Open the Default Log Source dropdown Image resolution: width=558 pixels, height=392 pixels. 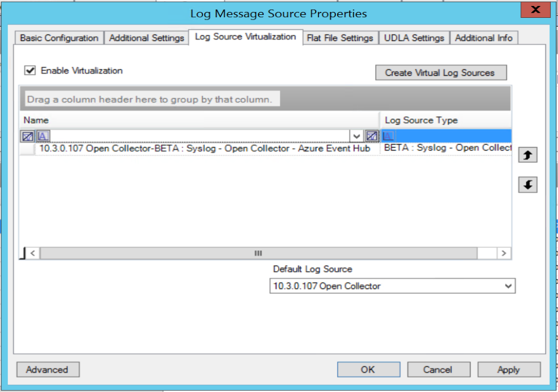508,286
